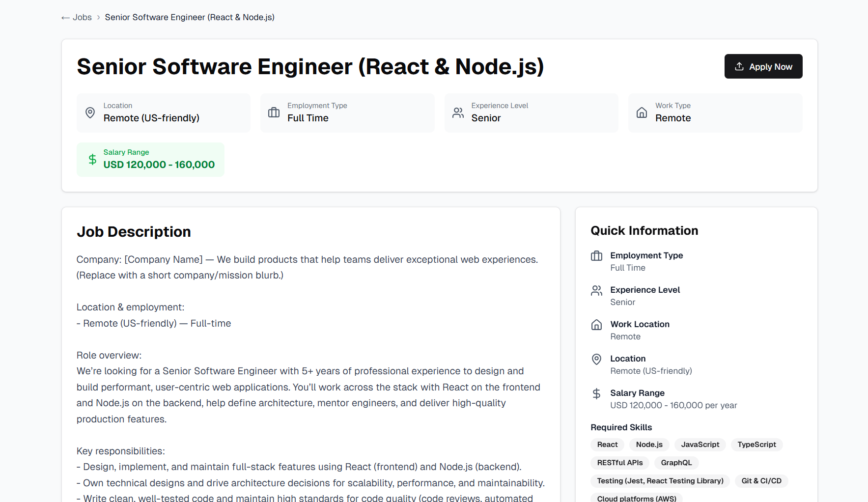Click the people icon in Quick Information
The height and width of the screenshot is (502, 868).
[596, 290]
